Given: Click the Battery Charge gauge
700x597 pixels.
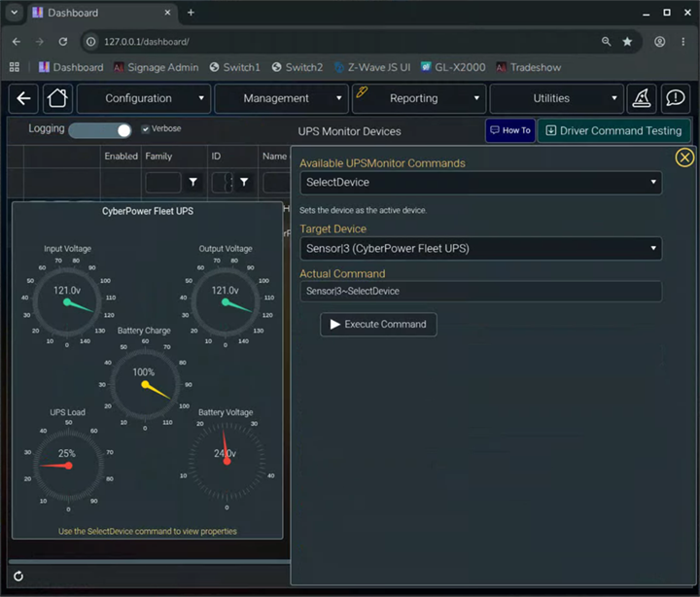Looking at the screenshot, I should (x=145, y=384).
